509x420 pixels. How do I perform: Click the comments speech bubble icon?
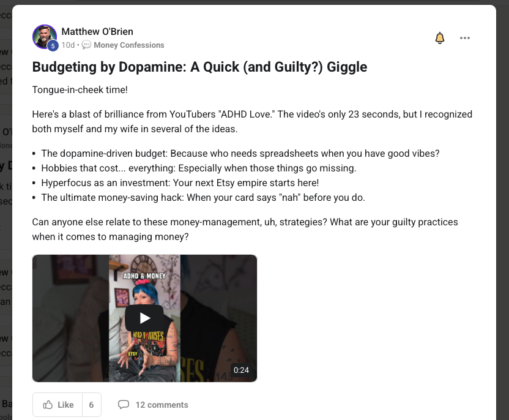tap(124, 405)
